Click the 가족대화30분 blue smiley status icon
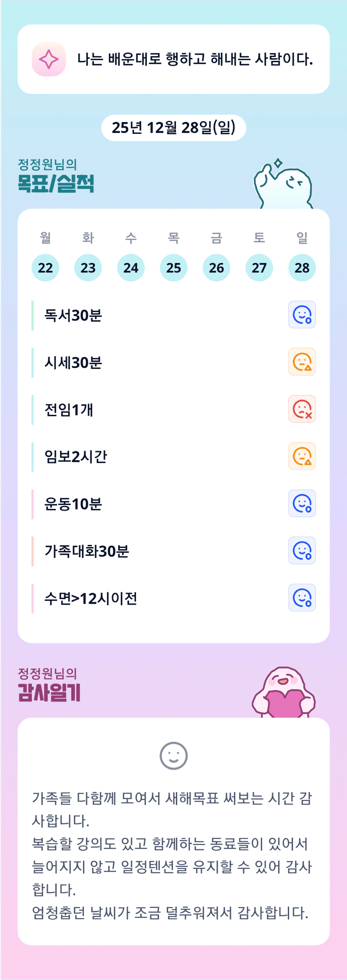The width and height of the screenshot is (347, 980). (x=302, y=550)
